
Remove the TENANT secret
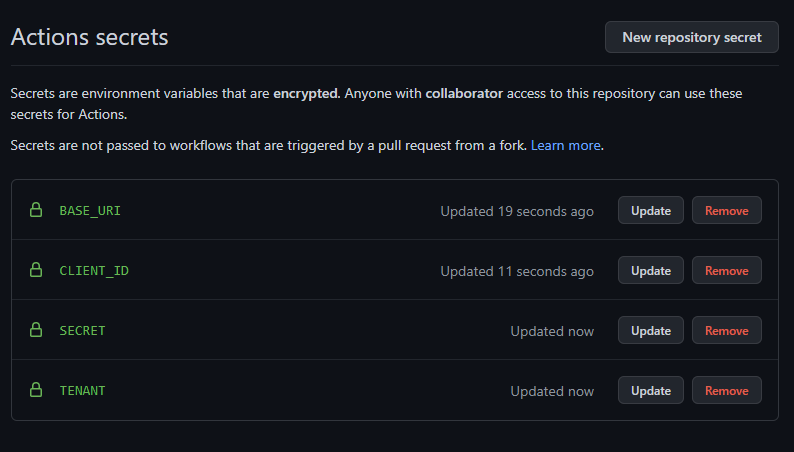727,390
